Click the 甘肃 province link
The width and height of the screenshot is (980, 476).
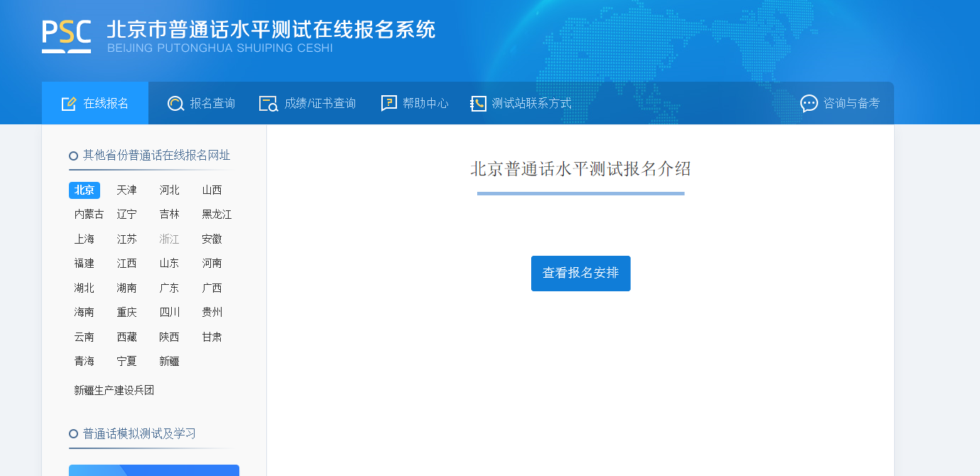tap(212, 337)
